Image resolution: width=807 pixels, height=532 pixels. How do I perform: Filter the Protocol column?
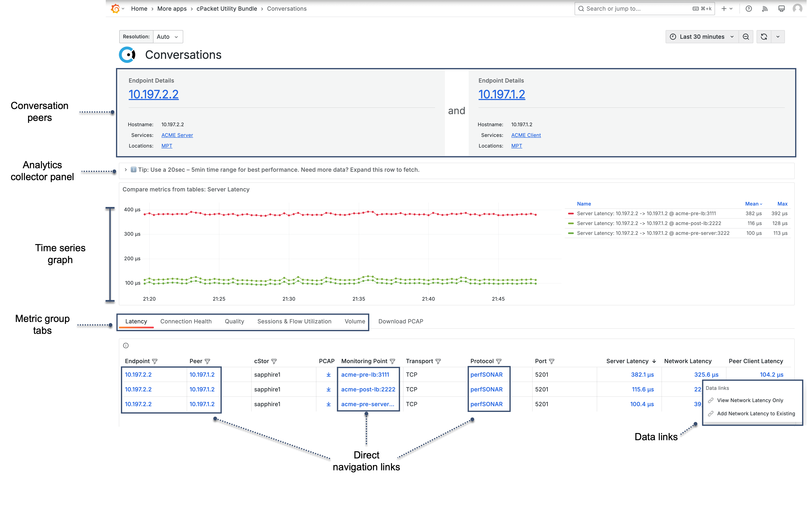pyautogui.click(x=499, y=361)
